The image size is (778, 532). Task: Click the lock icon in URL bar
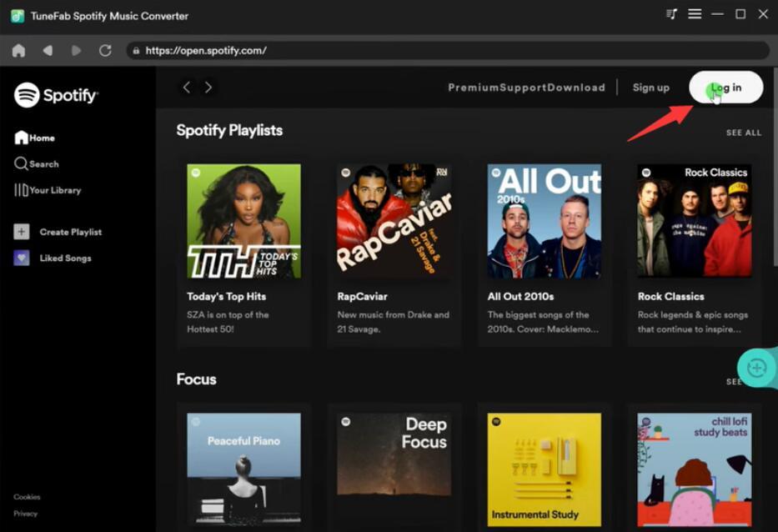(136, 51)
